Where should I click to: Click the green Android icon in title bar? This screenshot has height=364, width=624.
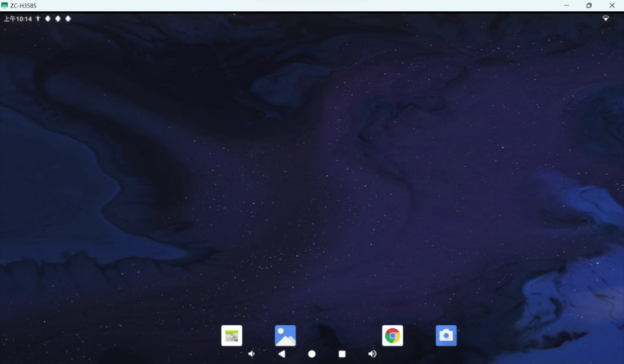4,5
